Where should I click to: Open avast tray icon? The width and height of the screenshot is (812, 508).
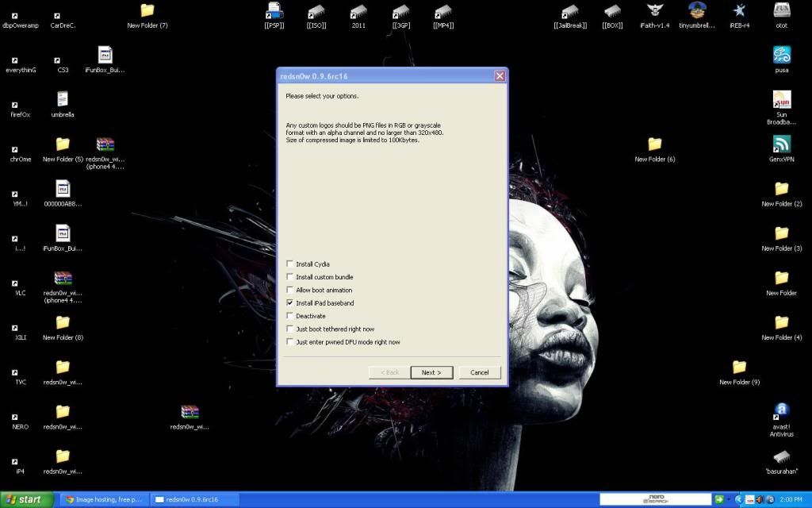(770, 500)
